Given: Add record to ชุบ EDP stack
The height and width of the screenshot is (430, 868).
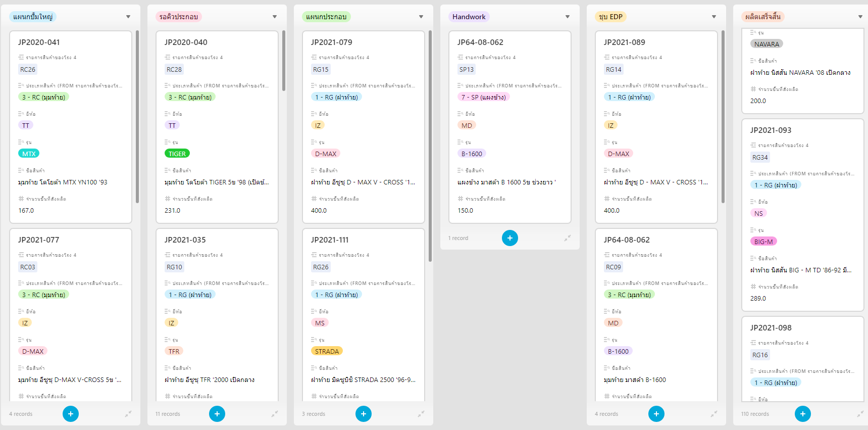Looking at the screenshot, I should (656, 414).
